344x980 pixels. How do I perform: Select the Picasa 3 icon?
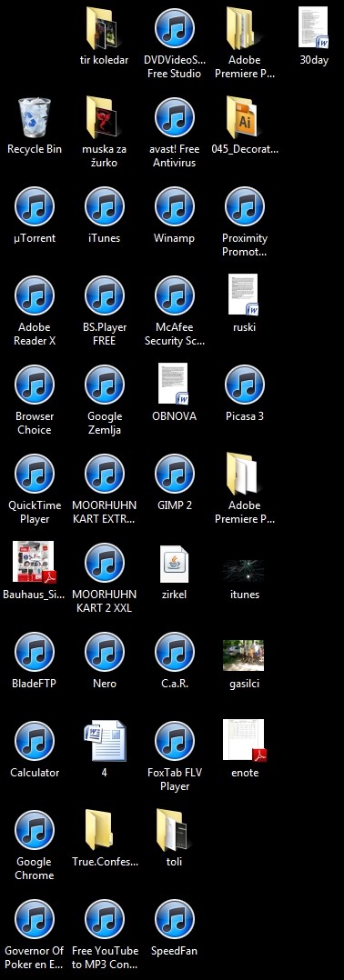[245, 385]
